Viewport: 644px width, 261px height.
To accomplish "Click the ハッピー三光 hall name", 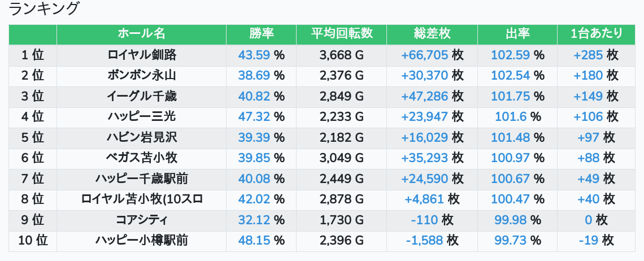I will (x=141, y=117).
